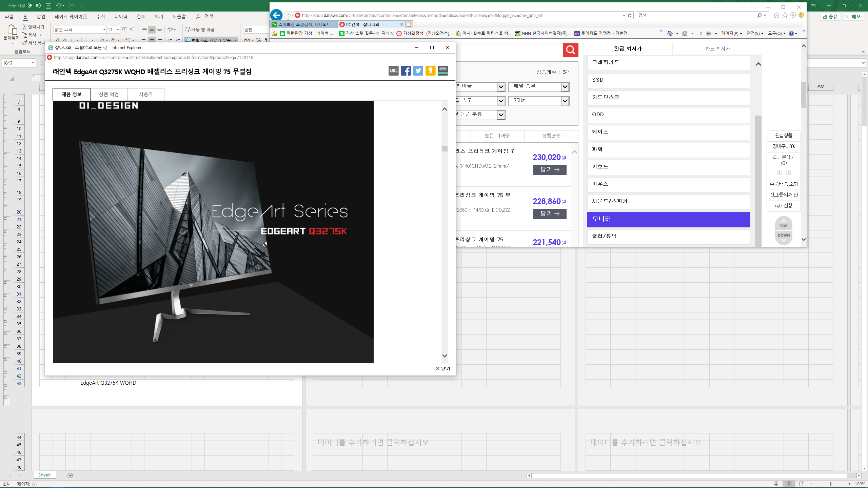Switch to the 상품 의견 tab
Screen dimensions: 868x488
109,94
